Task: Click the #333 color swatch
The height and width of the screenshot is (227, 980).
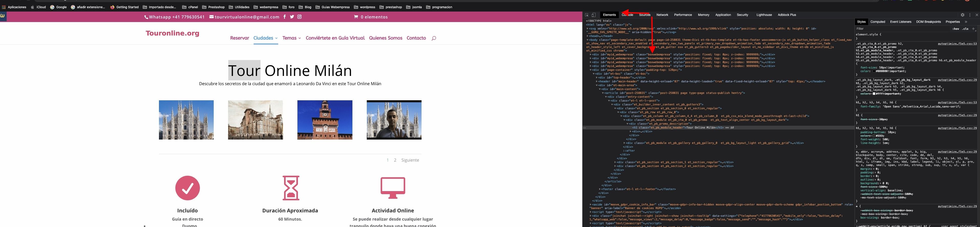Action: point(874,136)
